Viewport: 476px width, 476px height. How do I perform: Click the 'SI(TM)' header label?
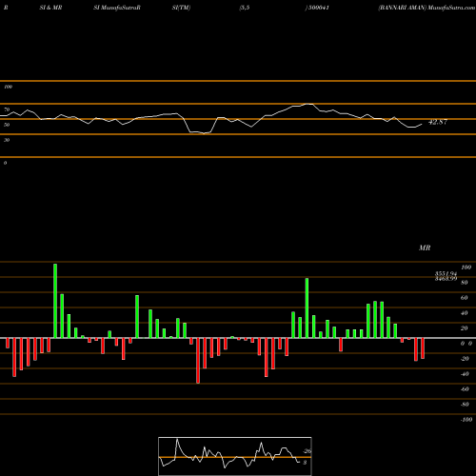click(x=181, y=8)
